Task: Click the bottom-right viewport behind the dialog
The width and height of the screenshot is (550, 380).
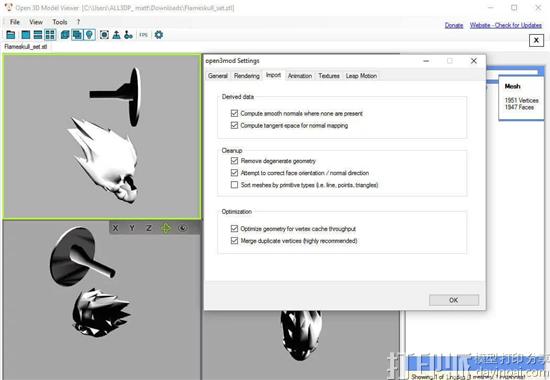Action: tap(301, 345)
